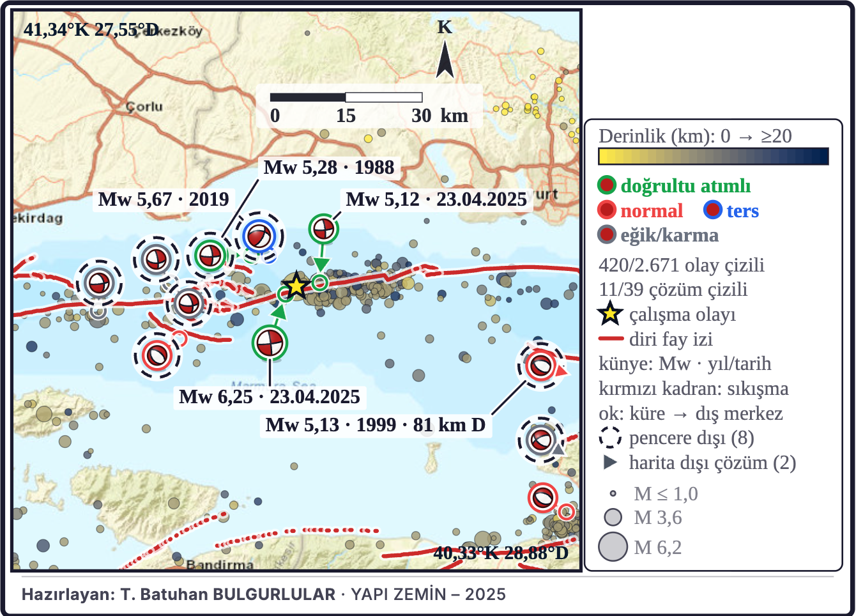Click the "Derinlik (km): 0 → ≥20" heading

click(695, 135)
